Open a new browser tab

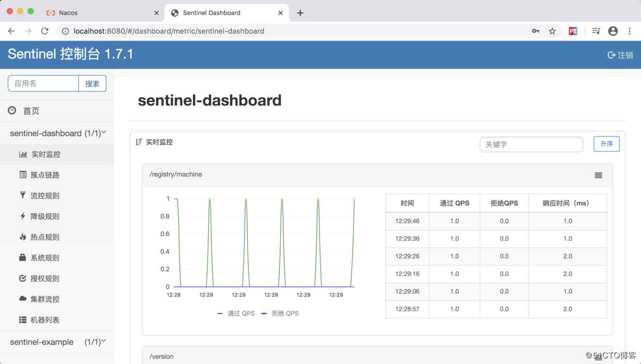pyautogui.click(x=300, y=13)
